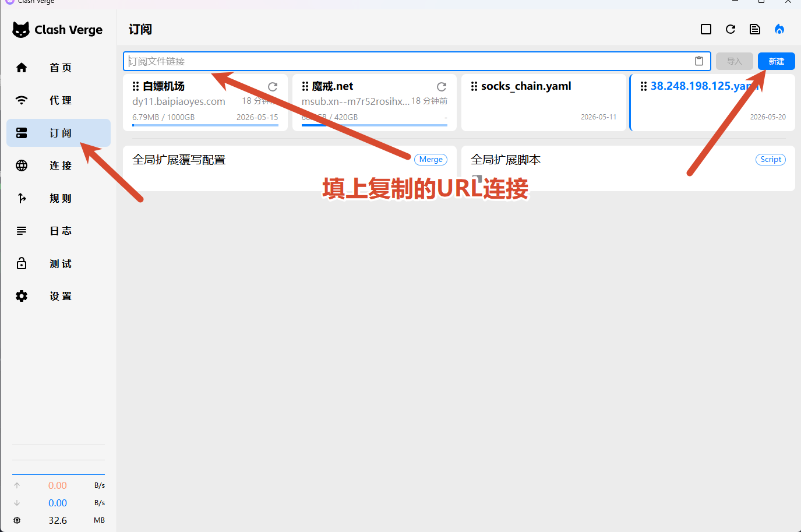This screenshot has height=532, width=801.
Task: Open the 设置 settings page
Action: [58, 296]
